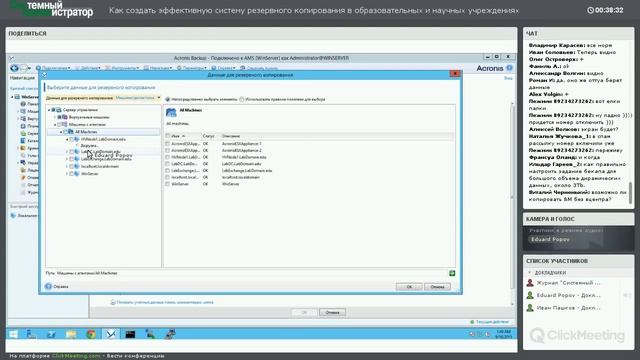This screenshot has height=360, width=640.
Task: Click the Журнал "Системный" presenter avatar icon
Action: pos(530,282)
